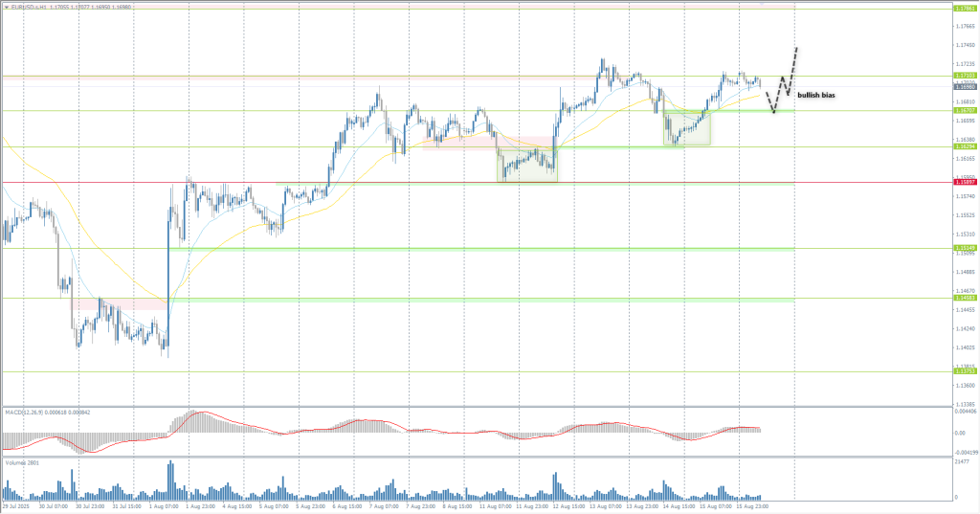This screenshot has width=980, height=514.
Task: Click the '29 Jul 2025' time axis label
Action: (x=17, y=507)
